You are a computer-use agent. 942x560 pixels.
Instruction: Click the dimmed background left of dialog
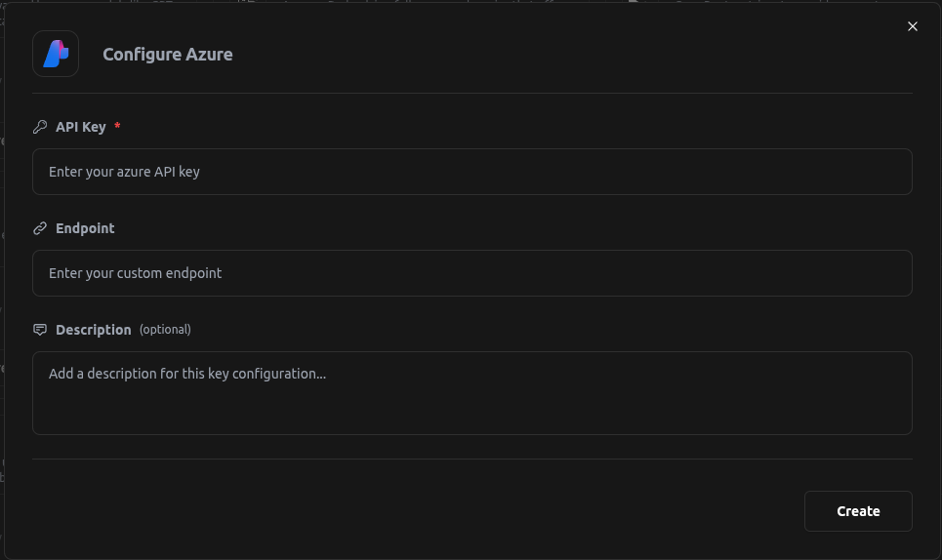[2, 293]
